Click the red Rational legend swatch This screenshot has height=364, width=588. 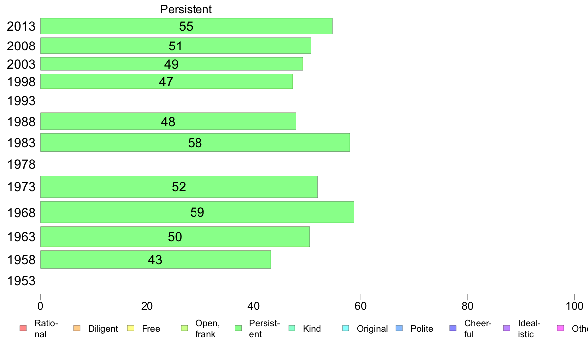coord(23,328)
